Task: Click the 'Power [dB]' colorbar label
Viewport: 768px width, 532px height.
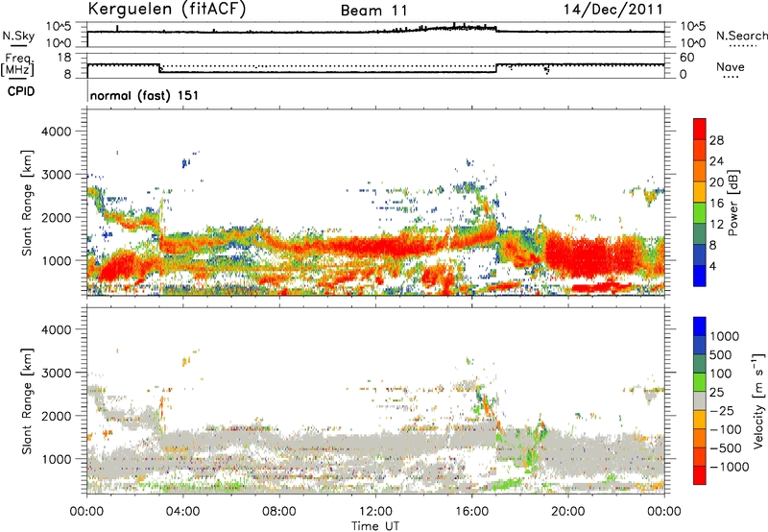Action: tap(732, 203)
